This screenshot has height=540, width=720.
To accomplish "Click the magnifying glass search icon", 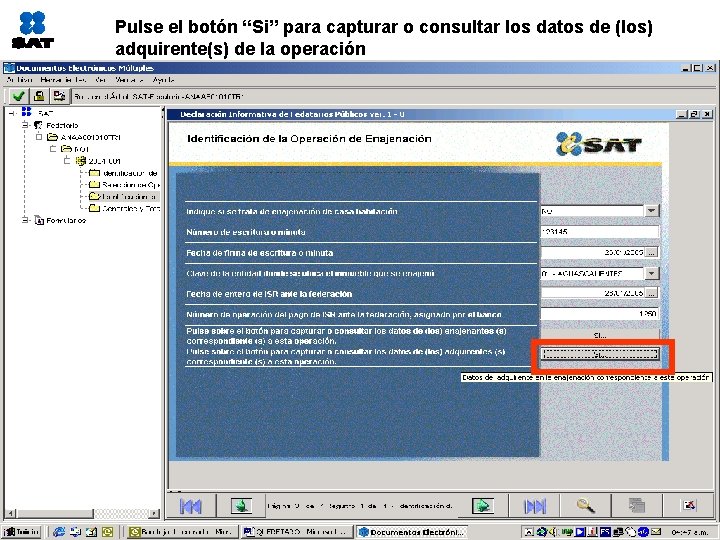I will pos(586,506).
